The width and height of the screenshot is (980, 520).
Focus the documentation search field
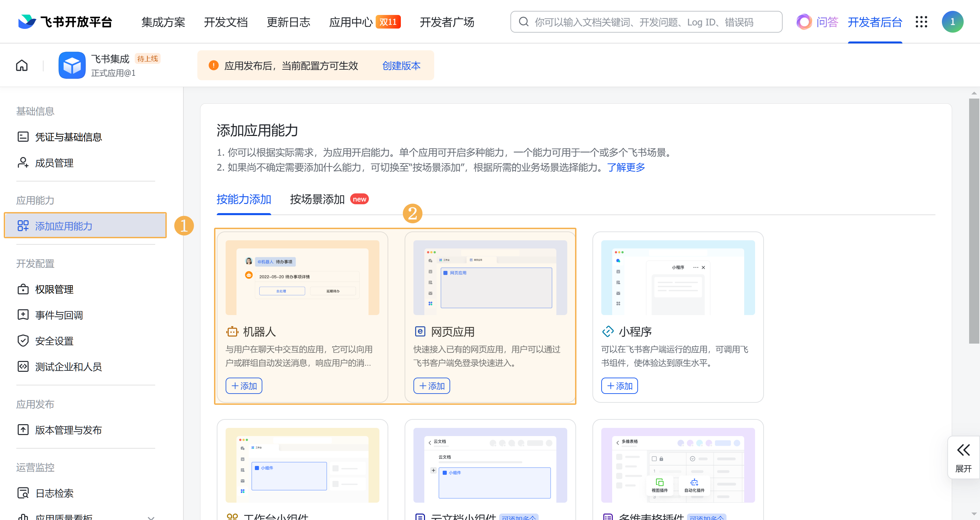pyautogui.click(x=647, y=22)
